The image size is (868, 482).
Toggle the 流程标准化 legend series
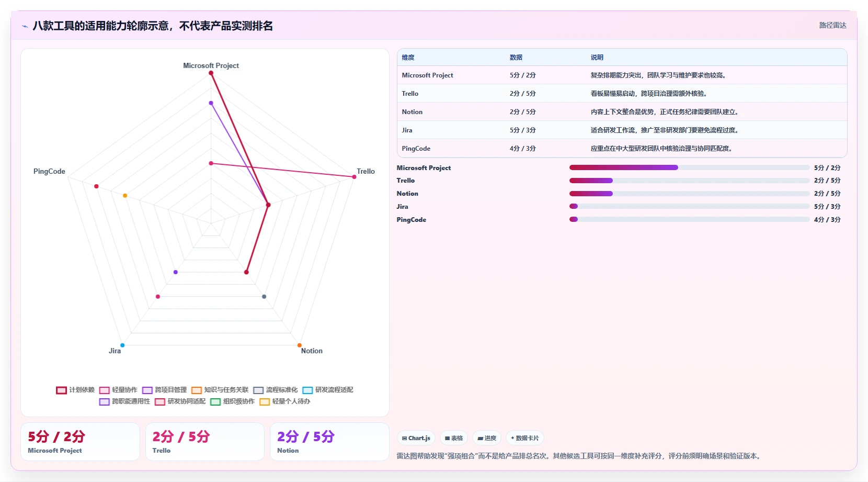click(275, 390)
